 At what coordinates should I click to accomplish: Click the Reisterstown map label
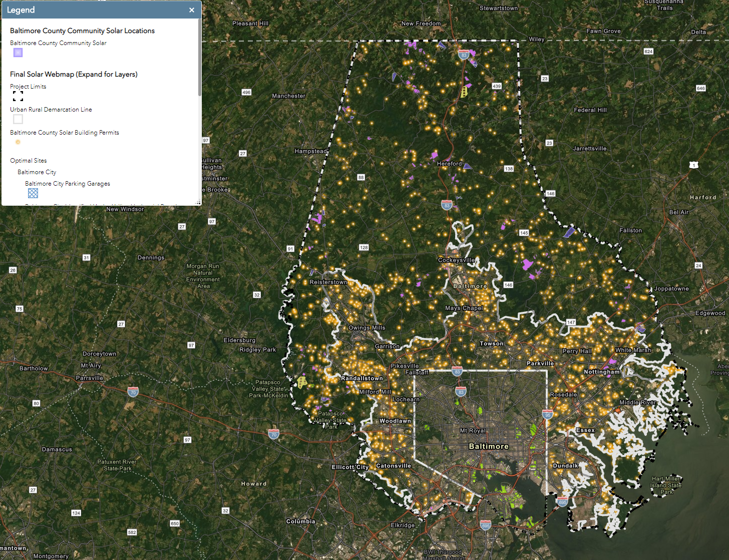[x=328, y=282]
